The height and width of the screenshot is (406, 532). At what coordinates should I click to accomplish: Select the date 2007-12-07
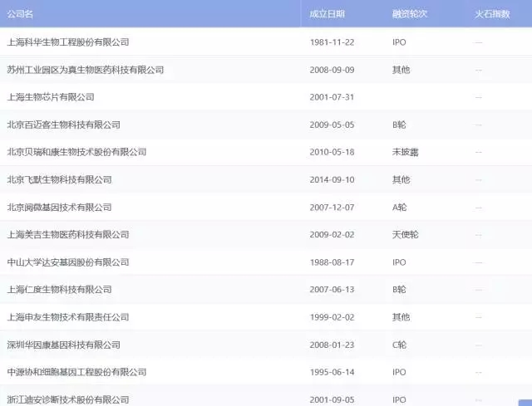pos(332,207)
